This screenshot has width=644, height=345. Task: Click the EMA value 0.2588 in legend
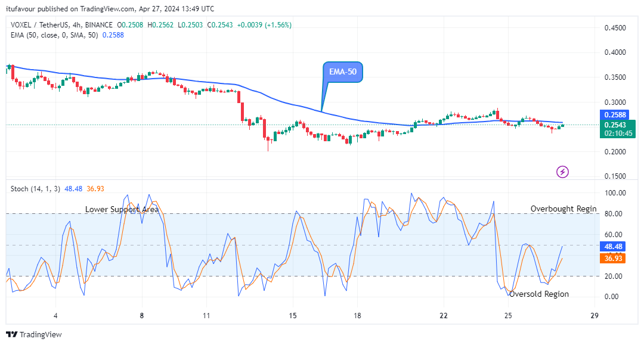click(113, 35)
